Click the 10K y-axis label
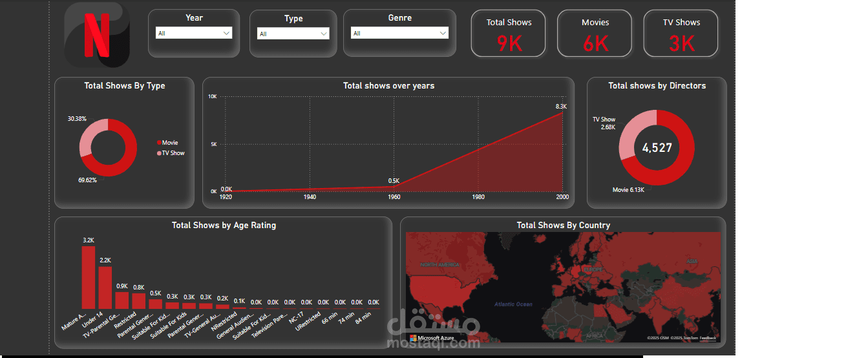868x358 pixels. click(x=212, y=96)
